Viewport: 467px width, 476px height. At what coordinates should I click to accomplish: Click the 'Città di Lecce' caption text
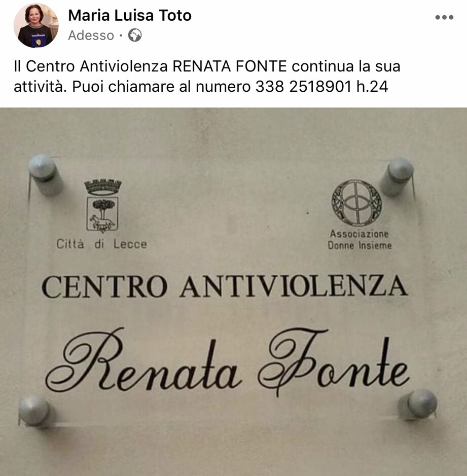tap(101, 244)
